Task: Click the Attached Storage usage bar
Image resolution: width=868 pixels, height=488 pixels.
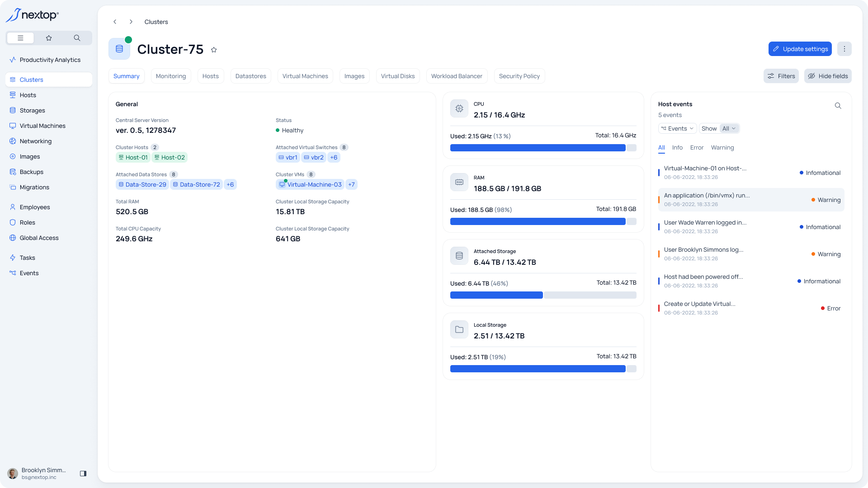Action: [543, 295]
